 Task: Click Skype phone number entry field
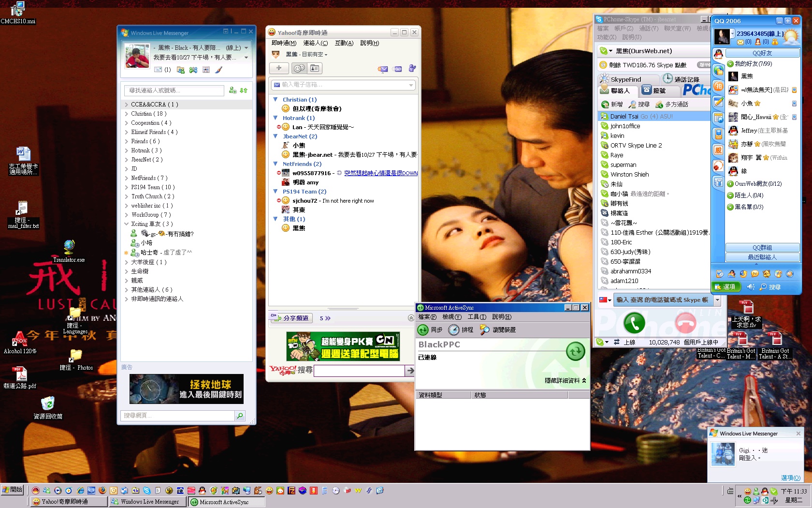[663, 300]
